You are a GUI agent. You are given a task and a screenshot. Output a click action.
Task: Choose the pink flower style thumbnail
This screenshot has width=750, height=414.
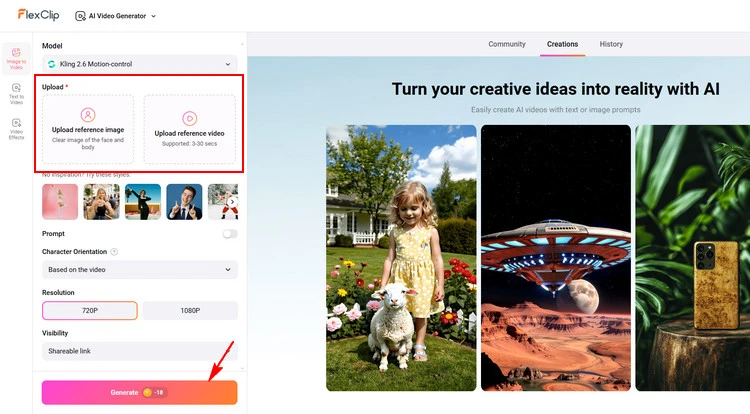click(x=60, y=202)
